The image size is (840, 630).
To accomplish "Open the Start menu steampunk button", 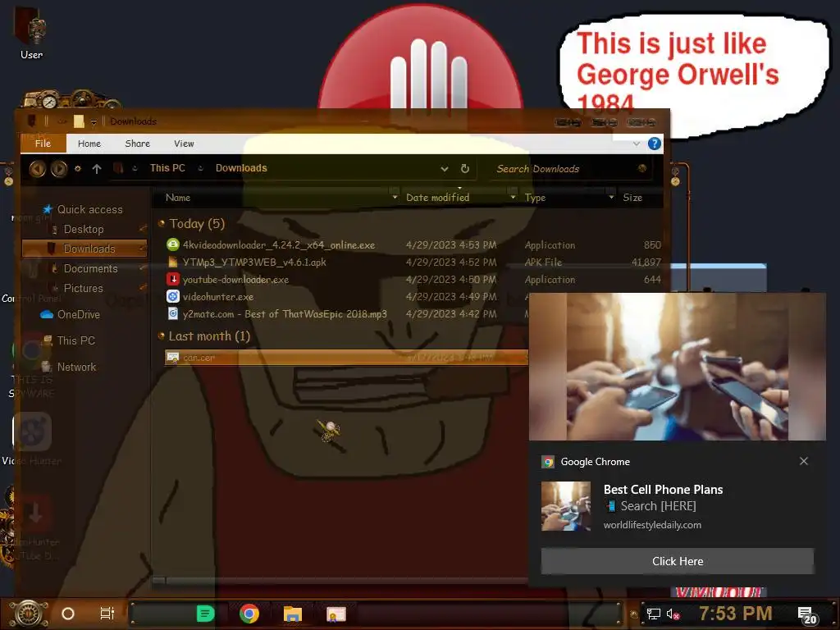I will tap(28, 614).
